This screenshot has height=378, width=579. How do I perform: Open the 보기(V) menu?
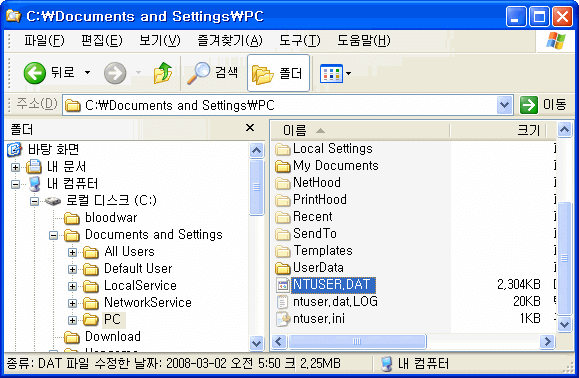pyautogui.click(x=160, y=40)
